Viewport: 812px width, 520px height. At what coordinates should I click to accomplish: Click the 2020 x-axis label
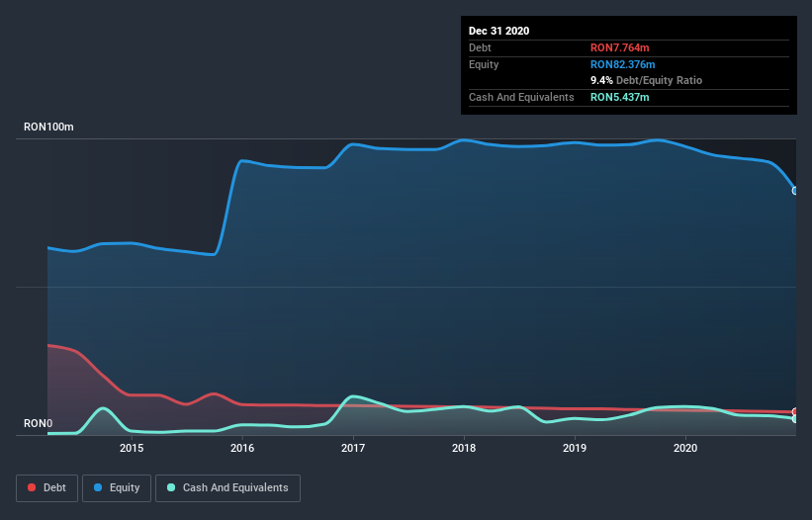(685, 448)
